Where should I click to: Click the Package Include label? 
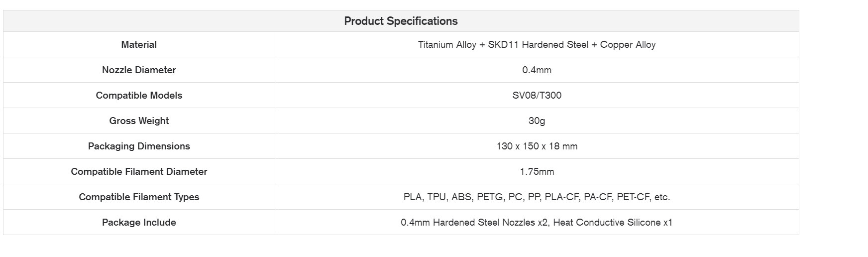139,223
